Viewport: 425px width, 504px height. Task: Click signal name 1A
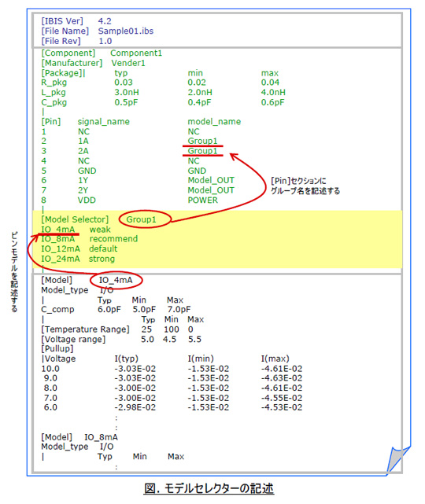pyautogui.click(x=83, y=141)
